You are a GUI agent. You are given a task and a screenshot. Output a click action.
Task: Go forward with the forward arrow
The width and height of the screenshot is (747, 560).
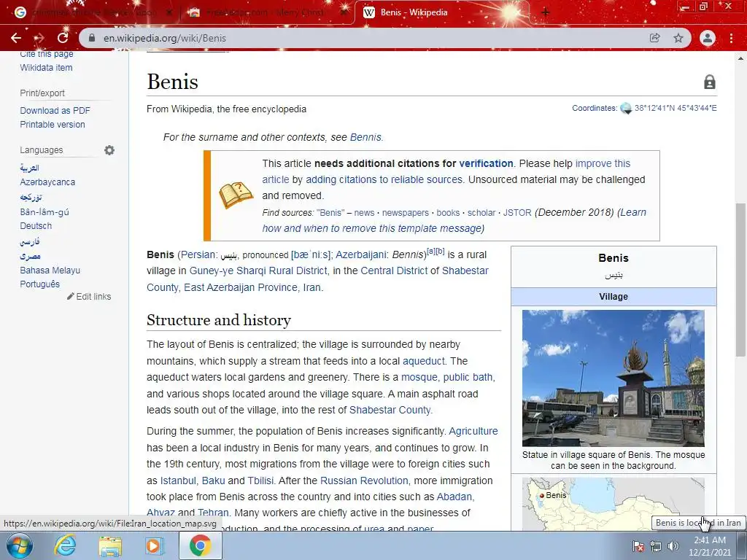pyautogui.click(x=39, y=38)
